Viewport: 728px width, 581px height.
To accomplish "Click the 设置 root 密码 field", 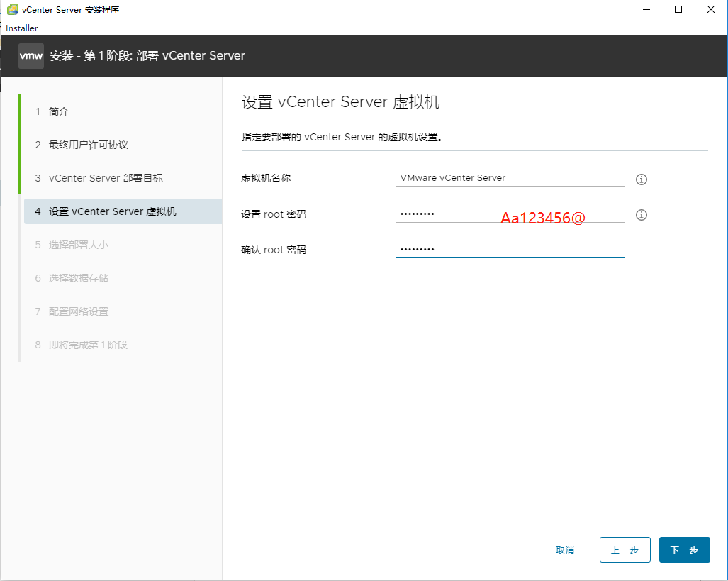I will (510, 214).
